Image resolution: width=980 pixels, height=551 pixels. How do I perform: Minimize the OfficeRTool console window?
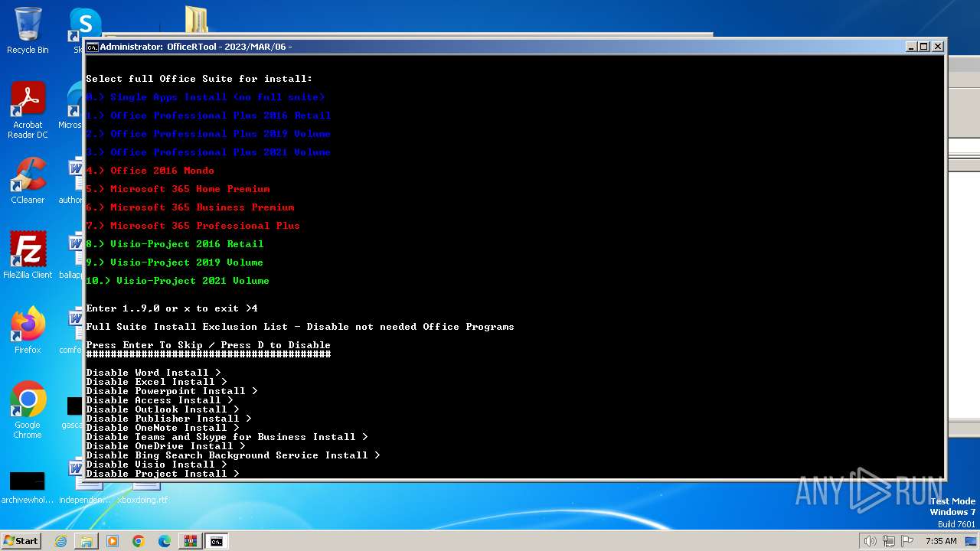(911, 47)
